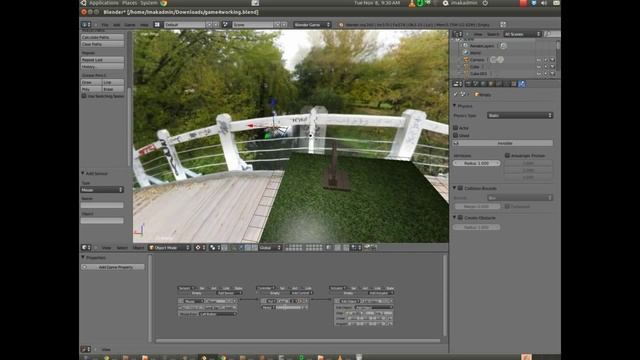Open the File menu
640x360 pixels.
(x=105, y=25)
